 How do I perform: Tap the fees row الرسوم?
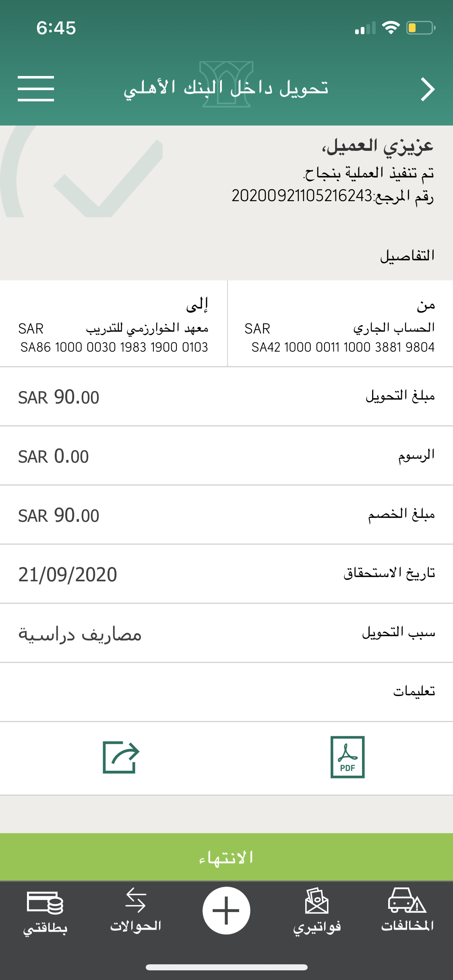(x=226, y=456)
